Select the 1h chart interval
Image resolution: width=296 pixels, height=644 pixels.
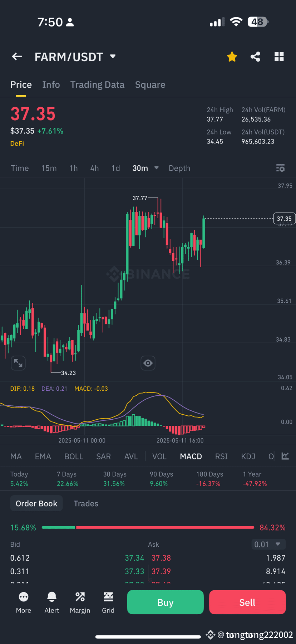click(x=74, y=168)
